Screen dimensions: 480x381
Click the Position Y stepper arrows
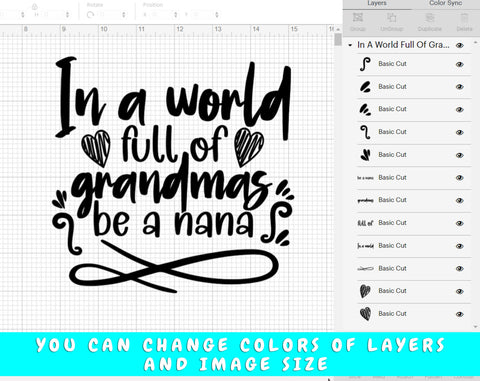coord(217,15)
